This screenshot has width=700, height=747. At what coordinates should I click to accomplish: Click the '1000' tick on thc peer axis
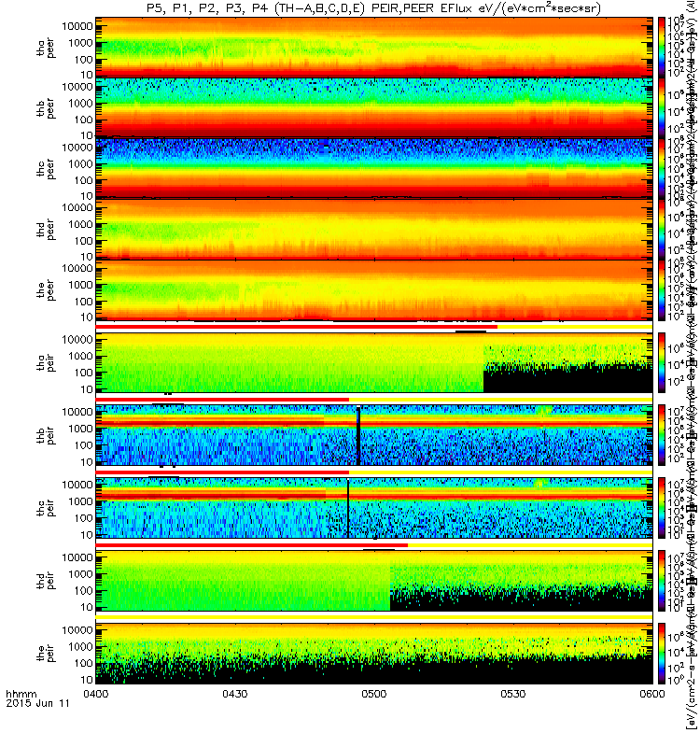coord(80,164)
